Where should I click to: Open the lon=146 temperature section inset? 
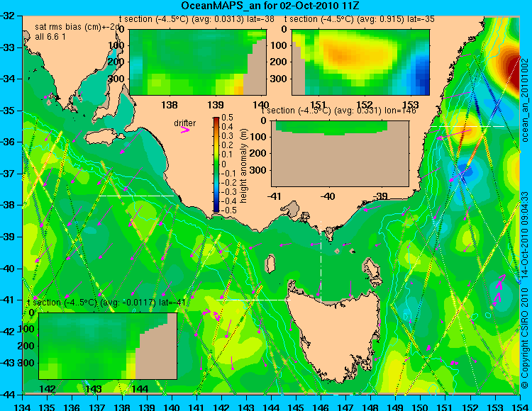coord(340,154)
